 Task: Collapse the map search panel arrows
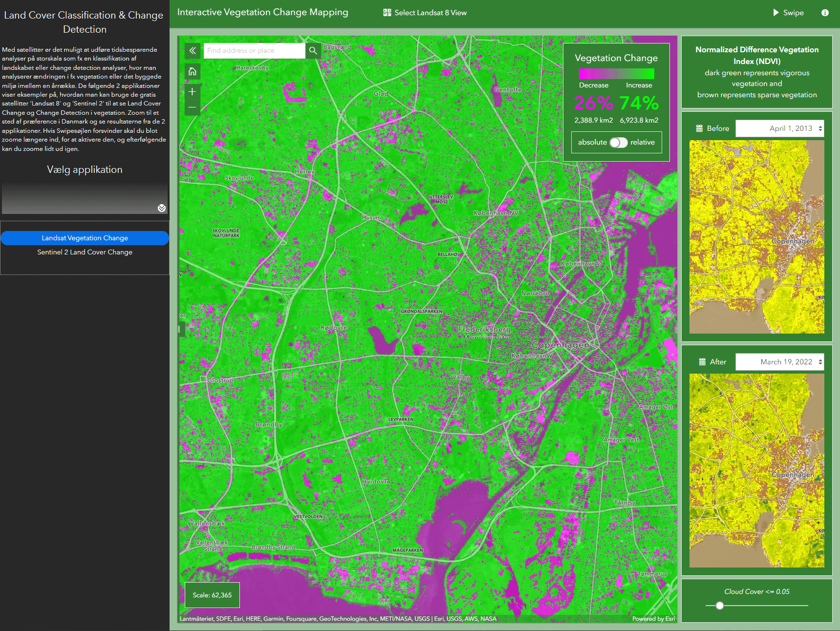(x=193, y=50)
